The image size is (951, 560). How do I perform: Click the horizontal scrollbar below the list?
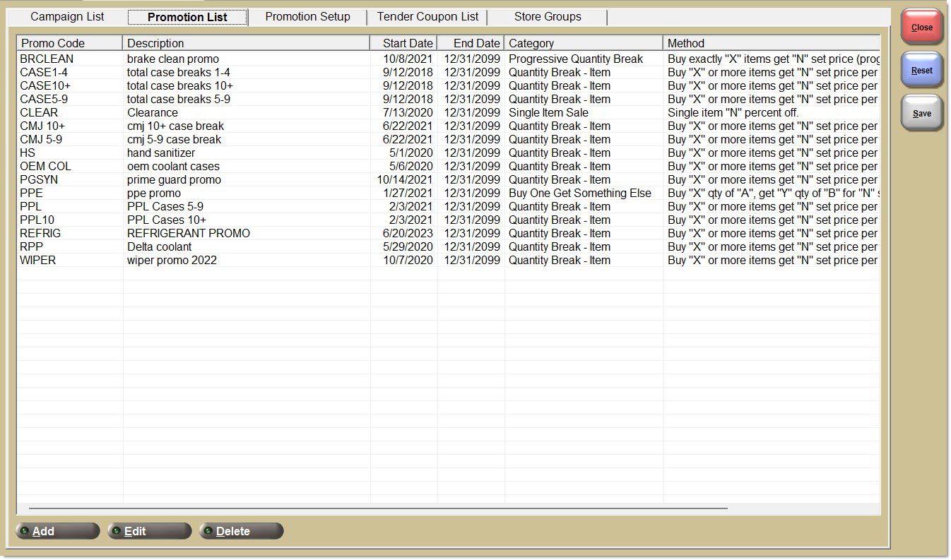(378, 508)
